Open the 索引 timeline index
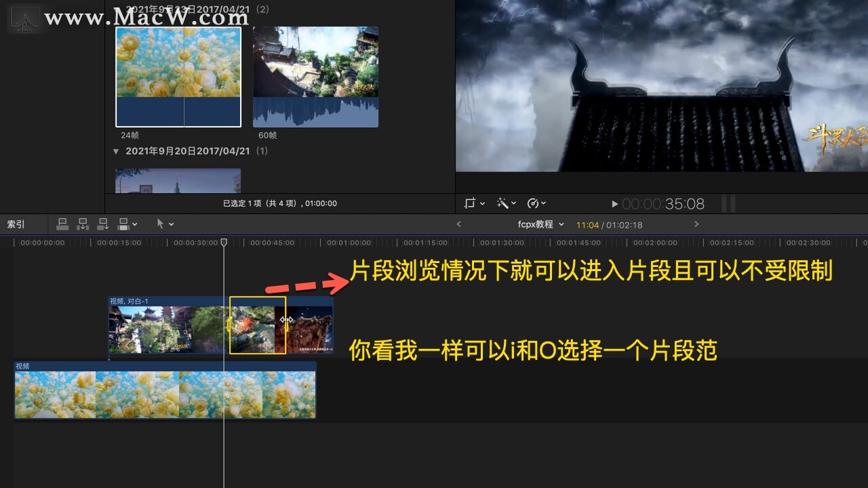 (16, 224)
